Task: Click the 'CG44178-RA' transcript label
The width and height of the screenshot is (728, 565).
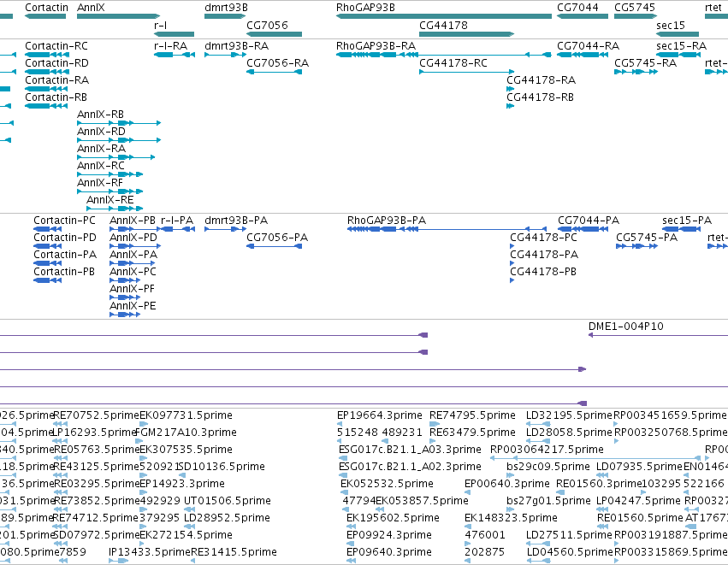Action: (x=541, y=80)
